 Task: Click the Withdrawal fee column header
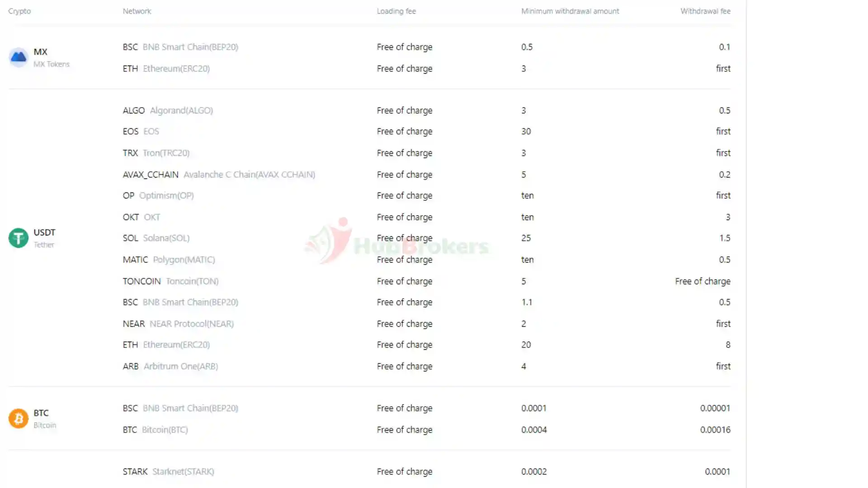[705, 11]
